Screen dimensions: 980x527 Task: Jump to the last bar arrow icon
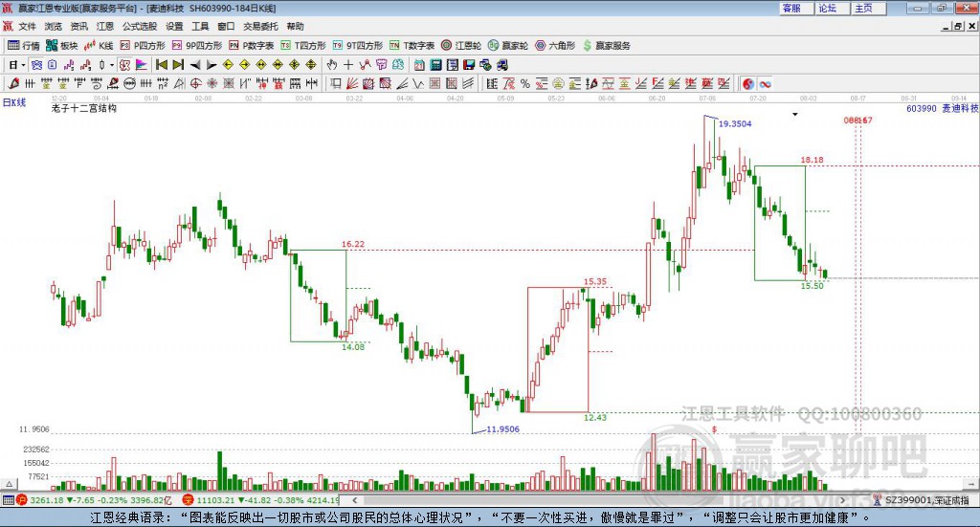coord(177,64)
